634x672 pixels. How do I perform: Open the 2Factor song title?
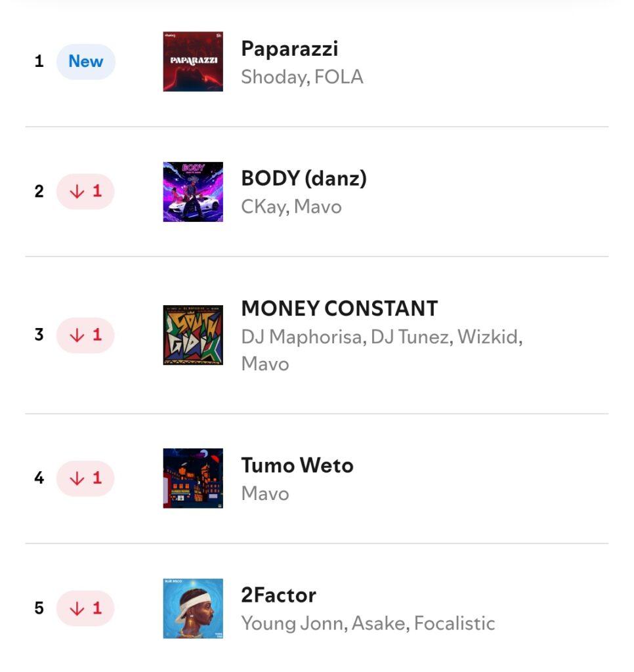click(x=279, y=595)
